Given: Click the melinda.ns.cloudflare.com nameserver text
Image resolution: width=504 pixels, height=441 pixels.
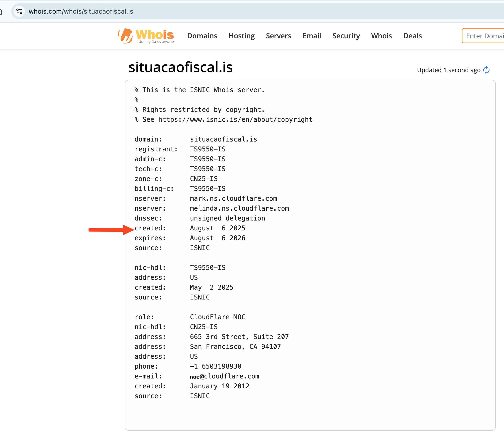Looking at the screenshot, I should click(x=239, y=209).
